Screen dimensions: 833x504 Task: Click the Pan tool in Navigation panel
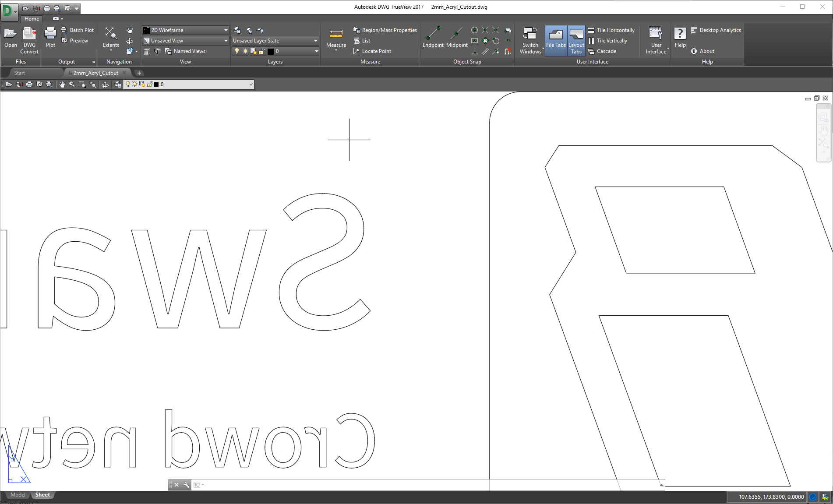[x=130, y=30]
